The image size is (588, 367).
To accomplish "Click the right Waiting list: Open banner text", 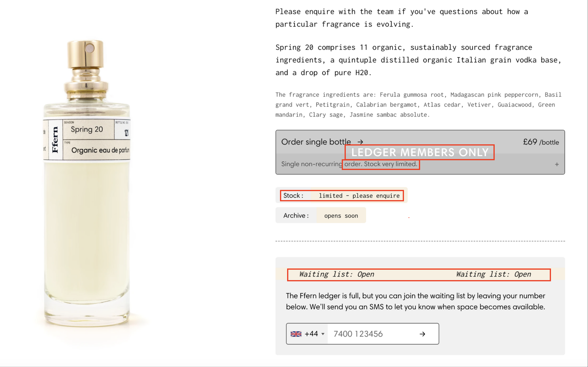I will [493, 274].
